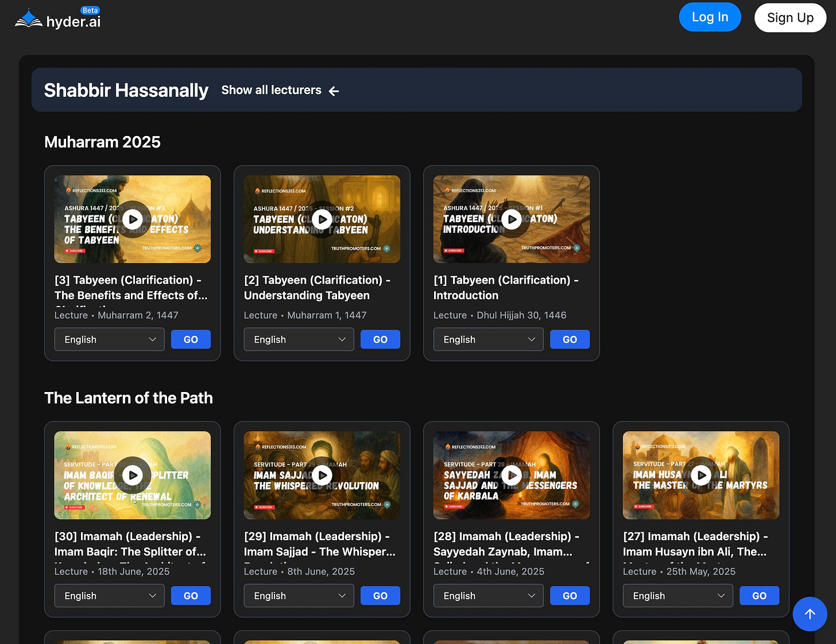Open the [27] Imamah Imam Husayn title

695,544
